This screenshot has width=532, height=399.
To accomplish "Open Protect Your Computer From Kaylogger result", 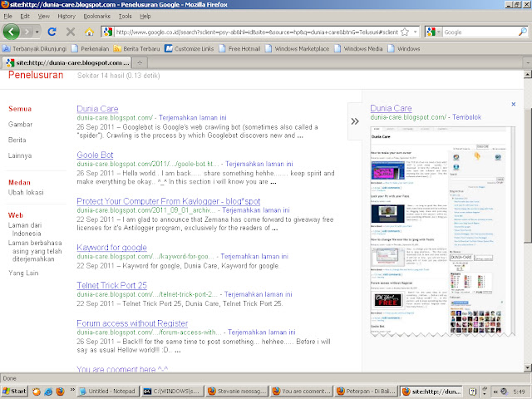I will click(x=168, y=201).
